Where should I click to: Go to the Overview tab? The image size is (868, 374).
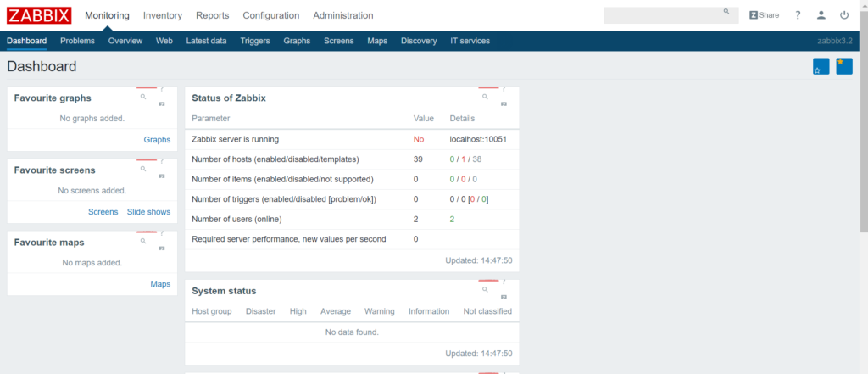[125, 41]
